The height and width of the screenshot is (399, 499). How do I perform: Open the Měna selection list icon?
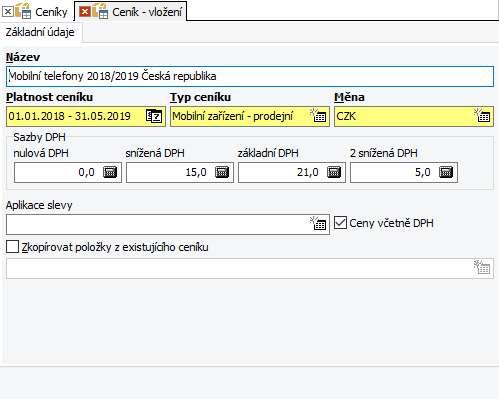point(482,115)
